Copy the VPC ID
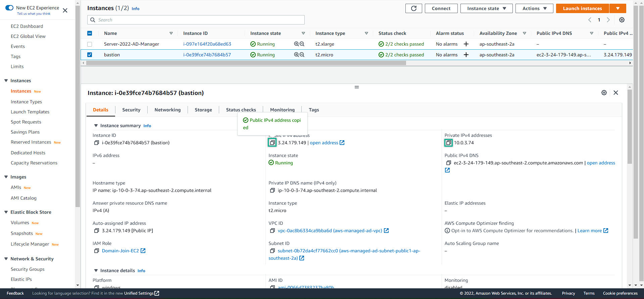 (x=273, y=231)
